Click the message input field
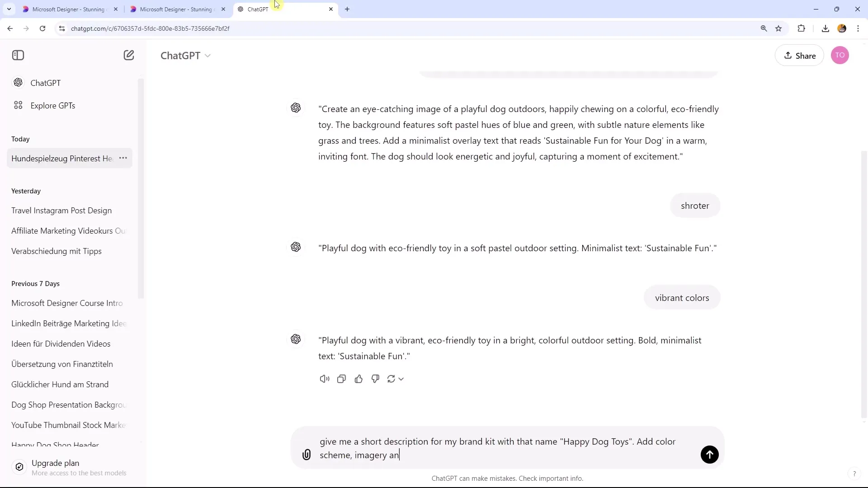Viewport: 868px width, 488px height. (x=509, y=448)
